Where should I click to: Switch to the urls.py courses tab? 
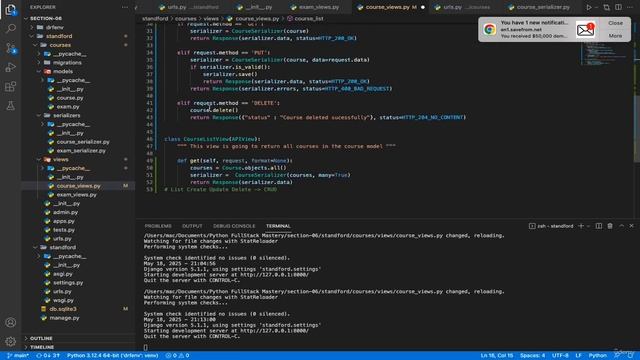click(x=467, y=7)
